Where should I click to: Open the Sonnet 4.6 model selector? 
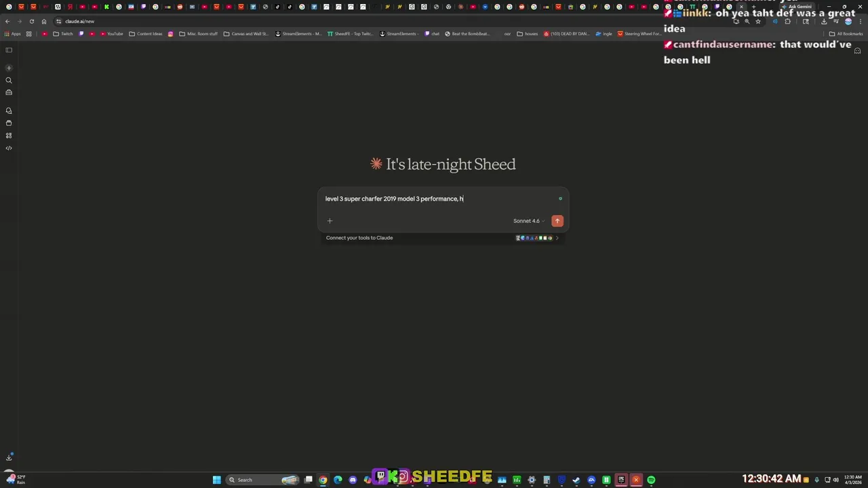pyautogui.click(x=528, y=221)
